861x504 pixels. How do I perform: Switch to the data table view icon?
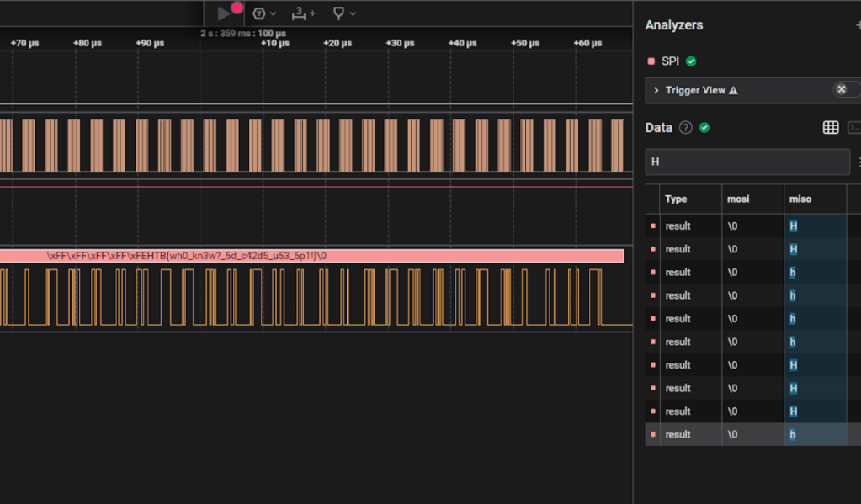pos(831,128)
